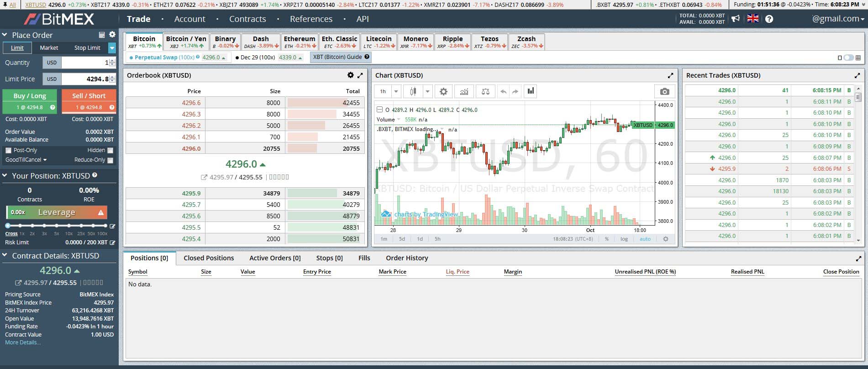Image resolution: width=868 pixels, height=369 pixels.
Task: Click the Quantity input field
Action: click(x=89, y=63)
